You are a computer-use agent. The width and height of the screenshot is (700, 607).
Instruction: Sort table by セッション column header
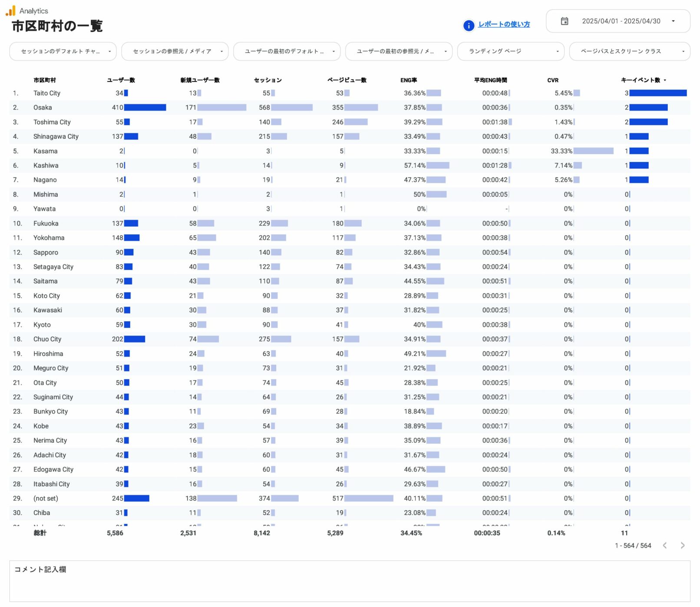tap(267, 80)
